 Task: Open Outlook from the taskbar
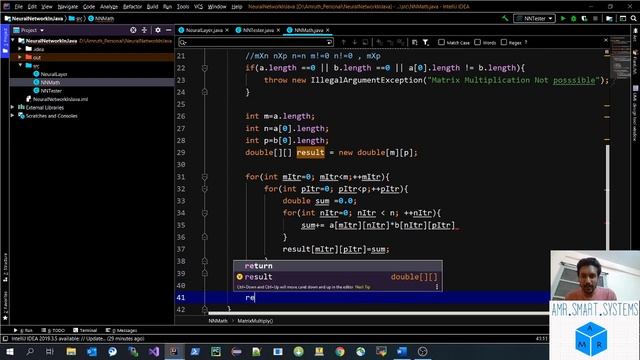[92, 351]
